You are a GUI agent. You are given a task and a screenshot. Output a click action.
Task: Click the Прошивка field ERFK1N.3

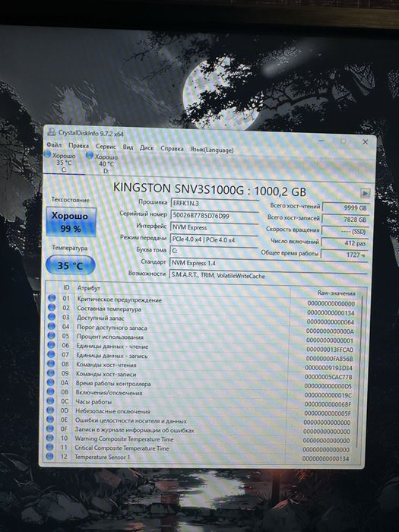[214, 204]
